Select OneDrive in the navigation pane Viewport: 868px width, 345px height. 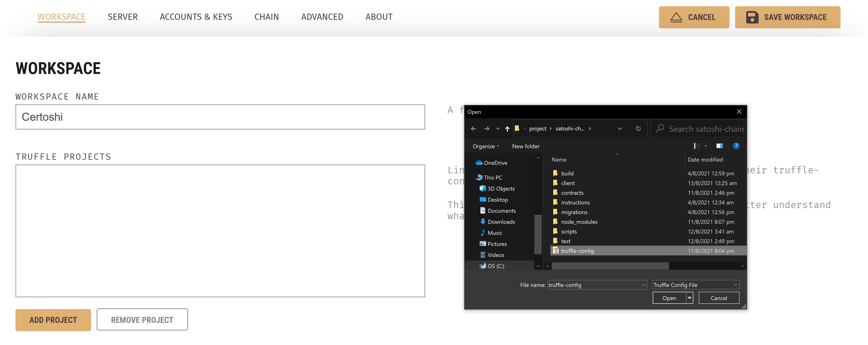pyautogui.click(x=495, y=163)
